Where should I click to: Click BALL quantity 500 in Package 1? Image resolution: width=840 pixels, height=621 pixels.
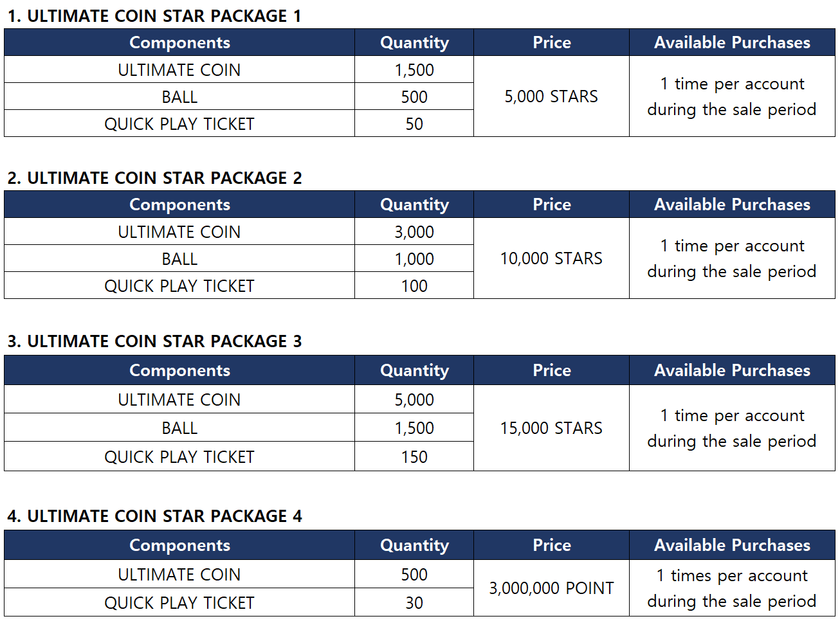click(414, 97)
